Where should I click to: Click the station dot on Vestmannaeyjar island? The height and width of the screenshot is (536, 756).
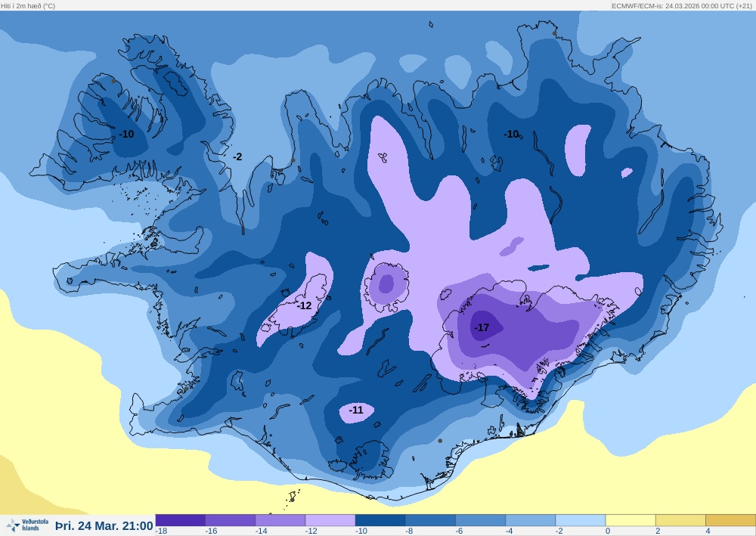tap(292, 500)
